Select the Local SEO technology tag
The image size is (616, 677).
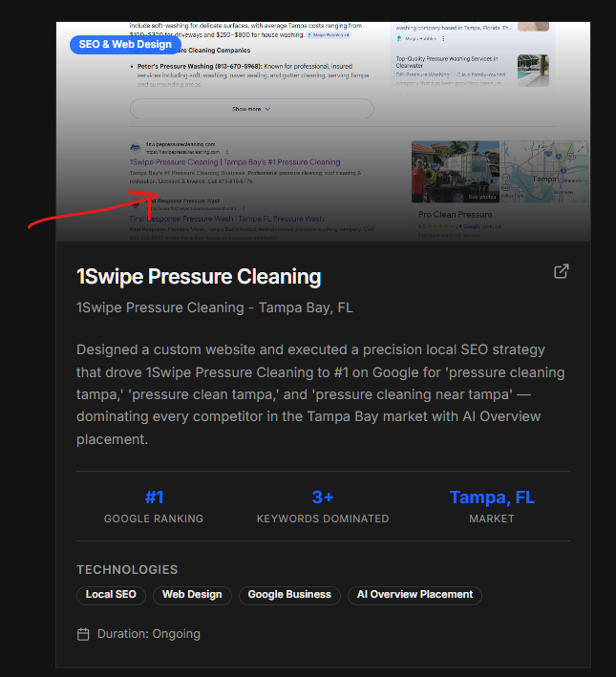point(111,595)
